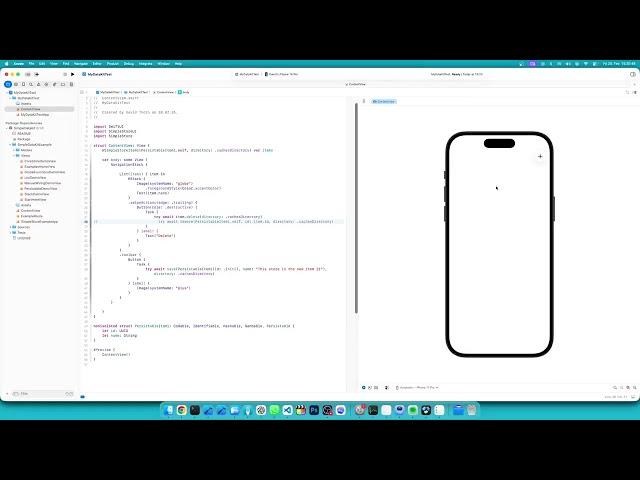
Task: Open the Issue navigator warning icon
Action: pyautogui.click(x=39, y=84)
